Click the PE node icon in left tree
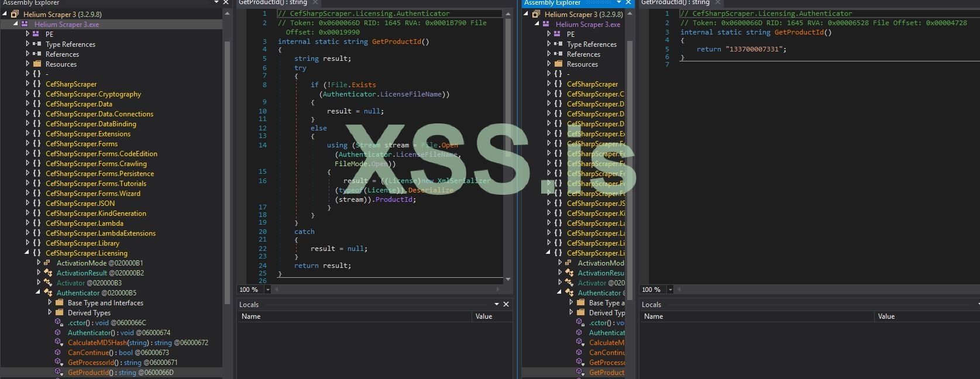This screenshot has height=379, width=980. [36, 34]
